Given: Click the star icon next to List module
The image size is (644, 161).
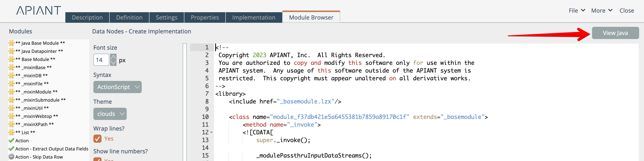Looking at the screenshot, I should point(11,133).
